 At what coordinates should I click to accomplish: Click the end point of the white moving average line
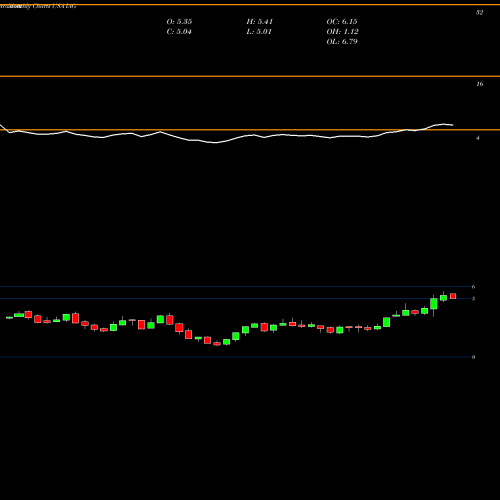(453, 125)
